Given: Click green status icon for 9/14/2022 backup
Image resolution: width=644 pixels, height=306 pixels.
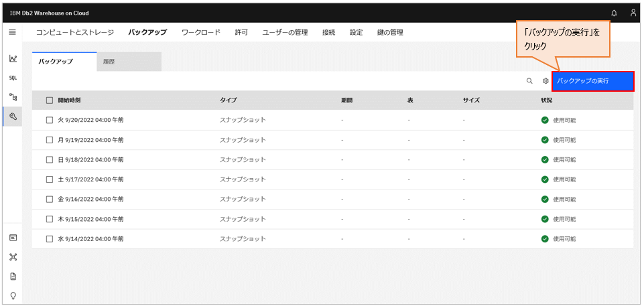Looking at the screenshot, I should tap(545, 239).
